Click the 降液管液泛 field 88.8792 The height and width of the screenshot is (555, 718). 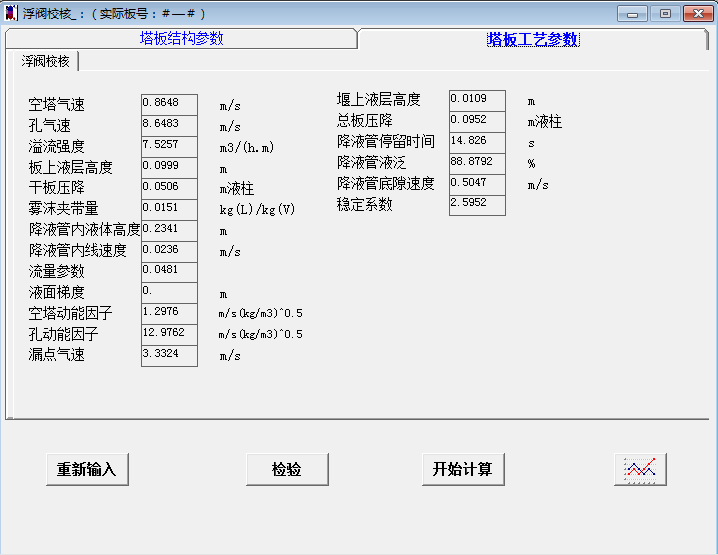(x=477, y=163)
